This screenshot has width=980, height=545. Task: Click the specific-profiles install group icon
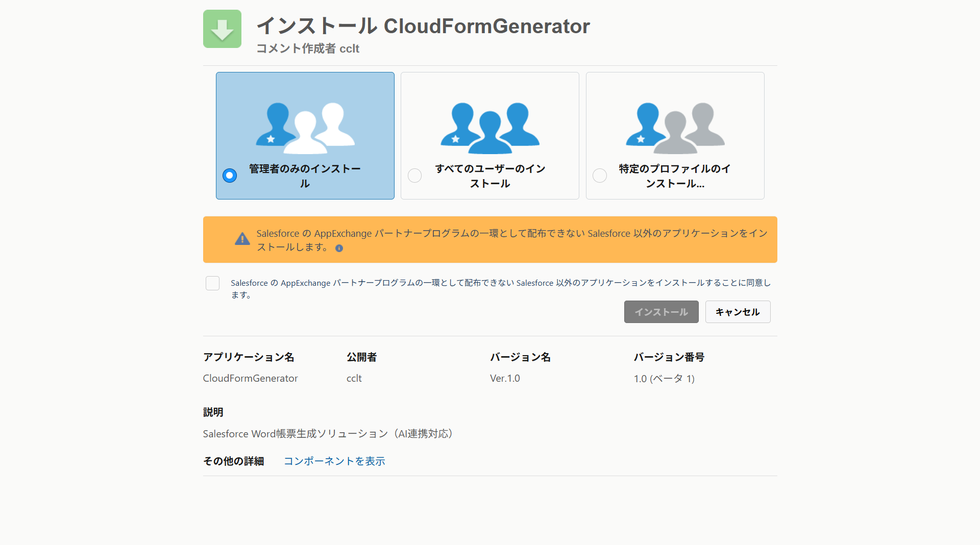[x=675, y=128]
